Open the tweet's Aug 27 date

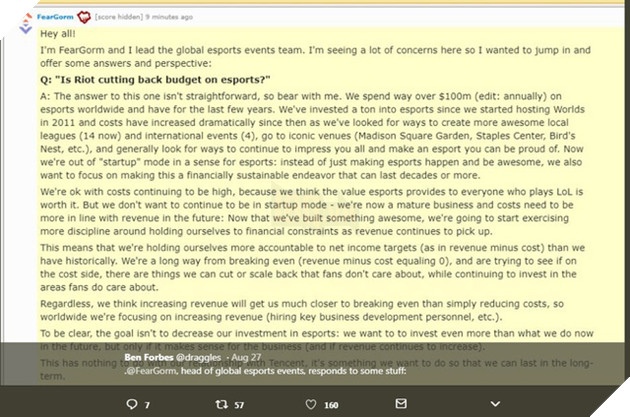coord(246,357)
